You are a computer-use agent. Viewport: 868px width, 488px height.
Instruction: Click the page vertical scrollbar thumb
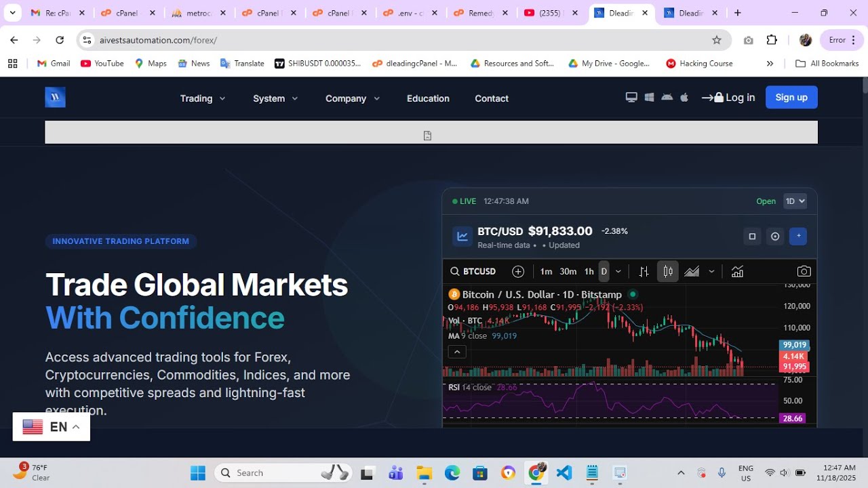pyautogui.click(x=865, y=85)
